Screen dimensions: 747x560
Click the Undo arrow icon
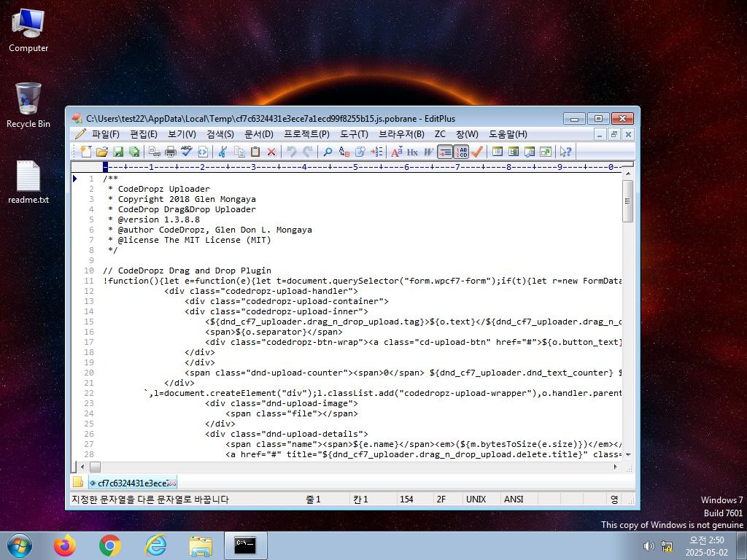(292, 152)
